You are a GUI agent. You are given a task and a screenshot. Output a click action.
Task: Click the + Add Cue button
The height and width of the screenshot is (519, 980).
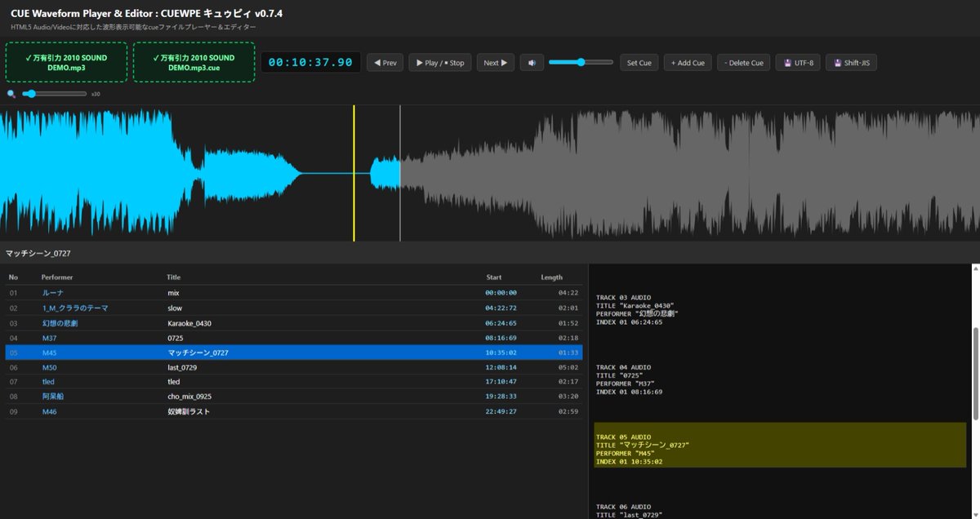pyautogui.click(x=688, y=63)
